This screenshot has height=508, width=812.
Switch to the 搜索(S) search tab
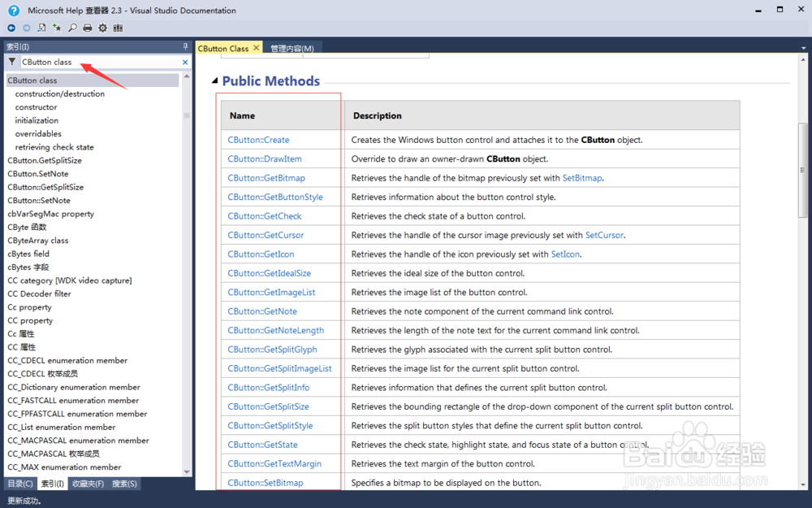(124, 484)
